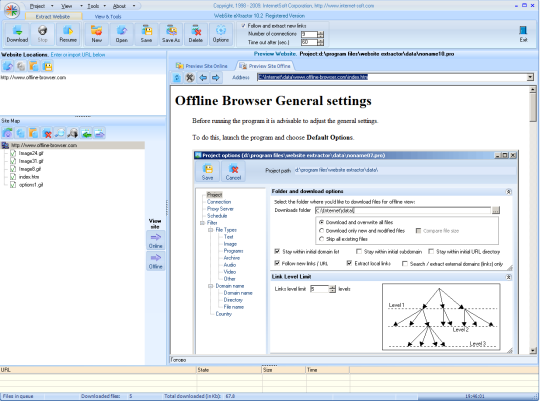Select Download only new and modified files radio
Viewport: 540px width, 401px height.
[x=322, y=231]
